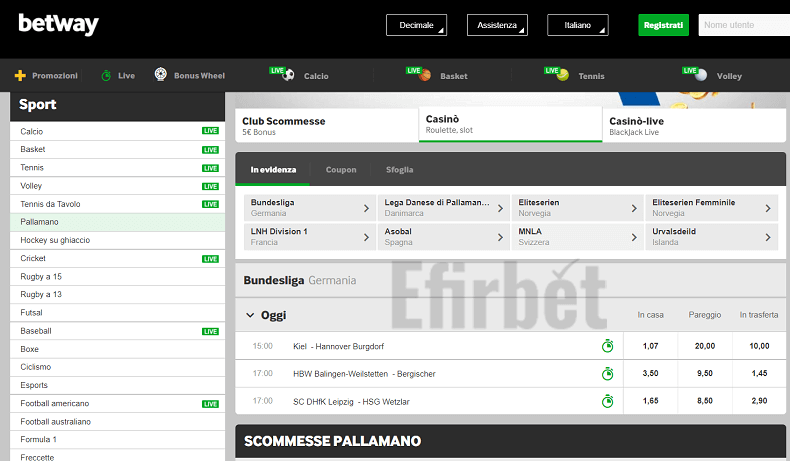Viewport: 790px width, 461px height.
Task: Switch to the Coupon tab
Action: pos(341,170)
